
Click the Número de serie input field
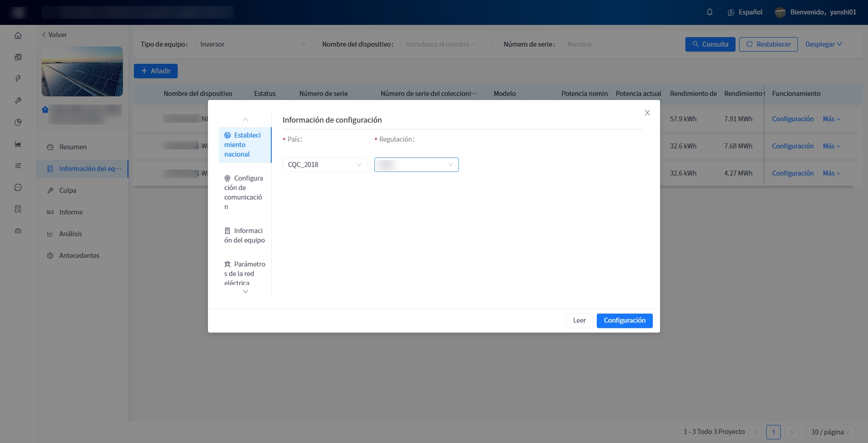[618, 44]
